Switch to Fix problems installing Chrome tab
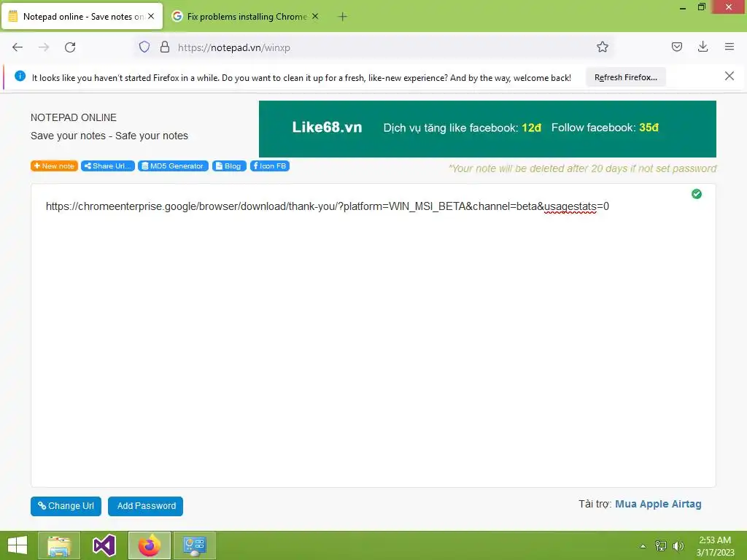Screen dimensions: 747x560 tap(245, 17)
